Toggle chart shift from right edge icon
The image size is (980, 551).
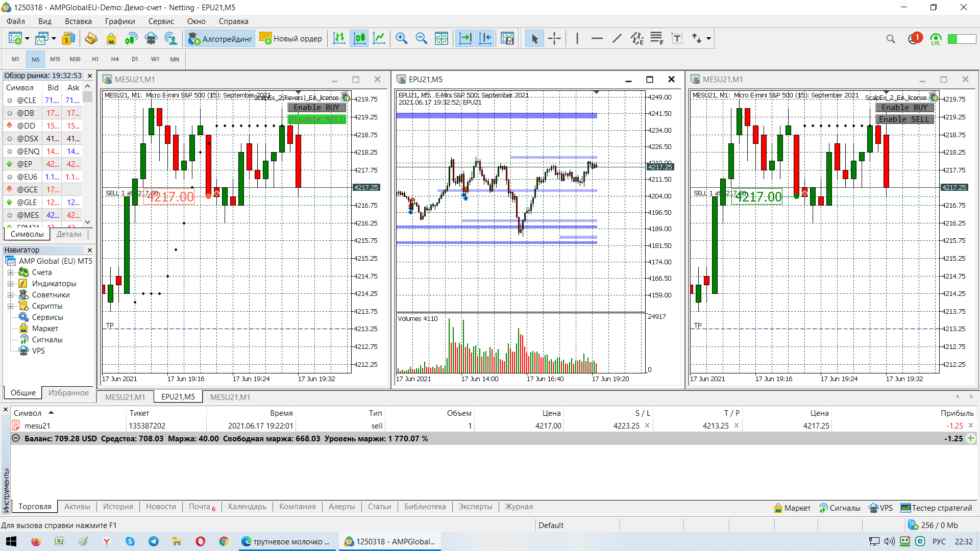click(x=485, y=39)
